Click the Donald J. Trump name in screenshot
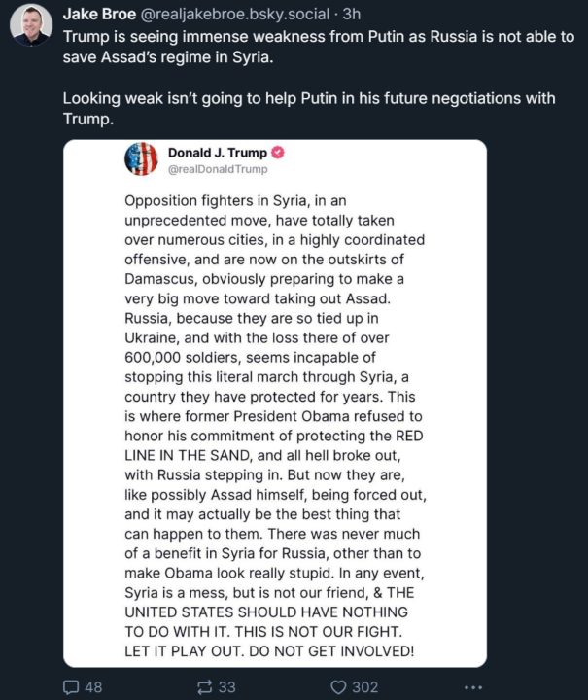 [x=217, y=153]
